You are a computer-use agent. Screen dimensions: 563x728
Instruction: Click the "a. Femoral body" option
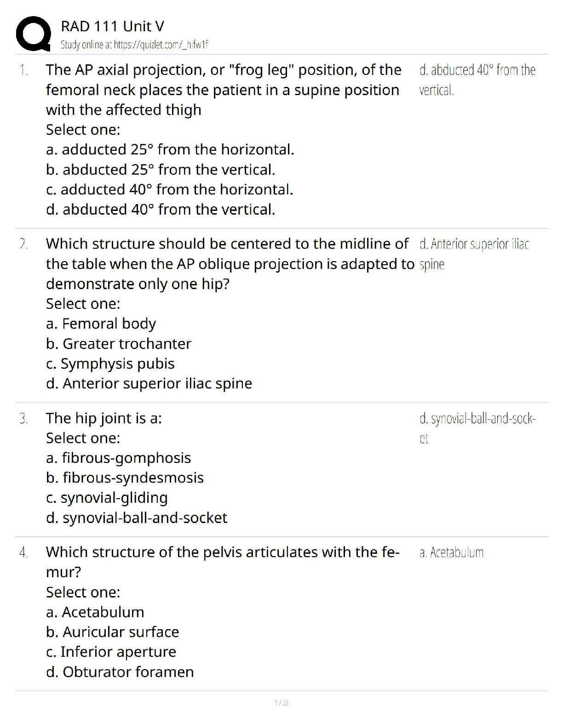(x=101, y=324)
